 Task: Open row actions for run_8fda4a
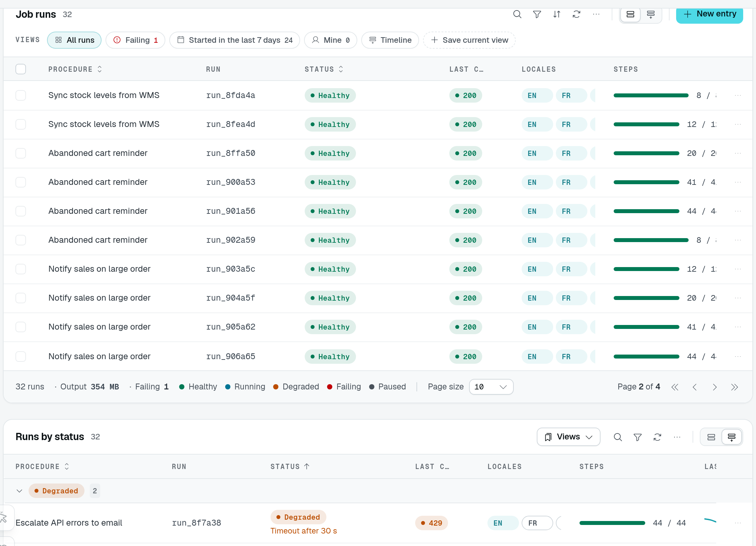coord(738,95)
